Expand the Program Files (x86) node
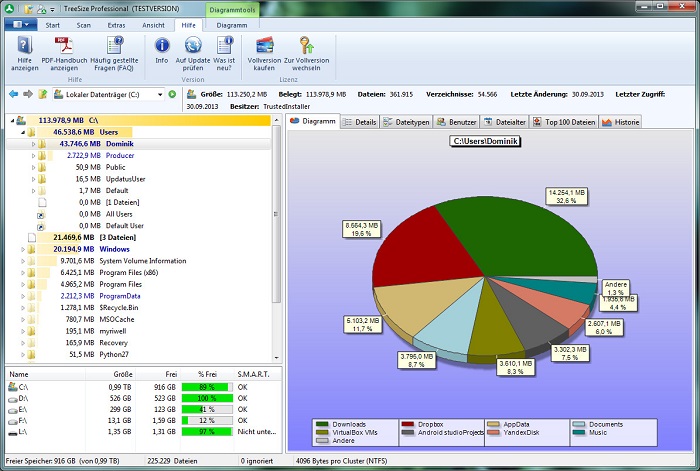700x471 pixels. pyautogui.click(x=23, y=273)
